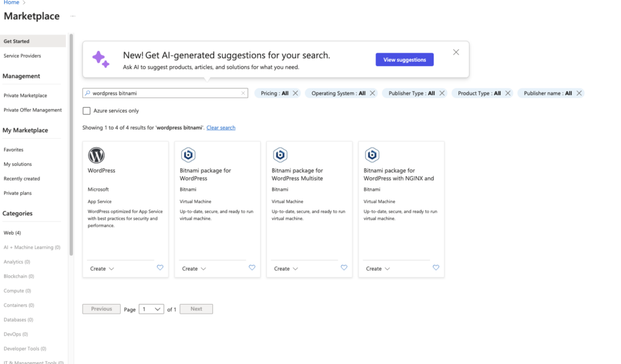621x364 pixels.
Task: Expand Create dropdown on Microsoft WordPress card
Action: (x=102, y=269)
